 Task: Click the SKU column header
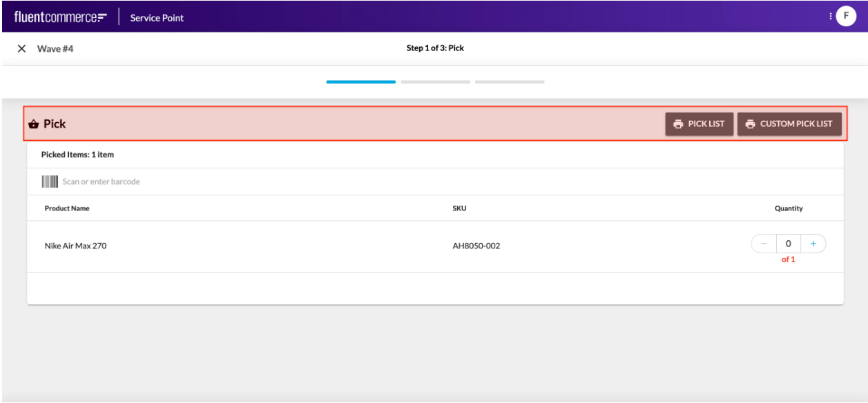(459, 208)
